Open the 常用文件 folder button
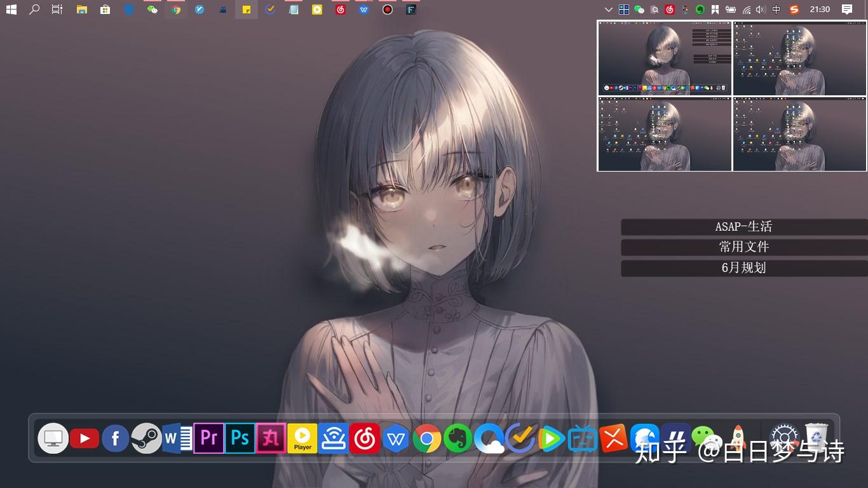The height and width of the screenshot is (488, 868). tap(744, 247)
